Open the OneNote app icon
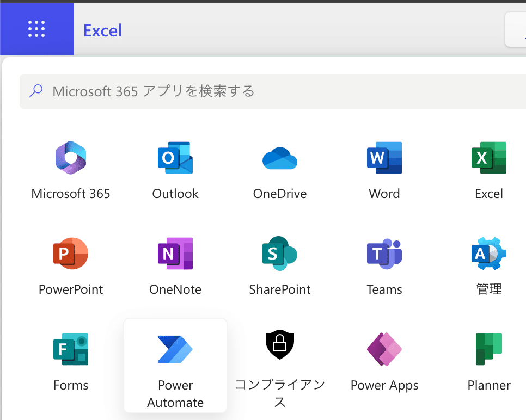 click(175, 254)
